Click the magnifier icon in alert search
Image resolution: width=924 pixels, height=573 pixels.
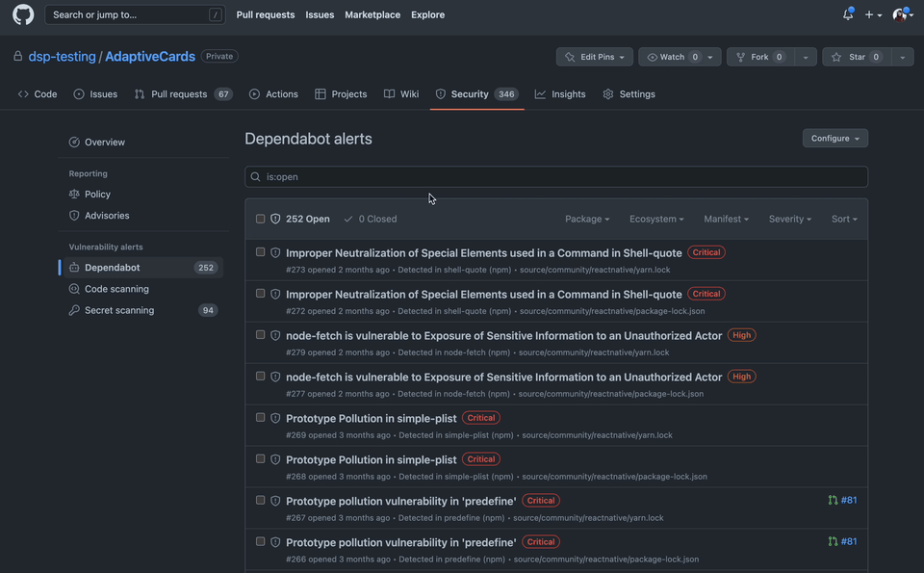click(x=255, y=177)
